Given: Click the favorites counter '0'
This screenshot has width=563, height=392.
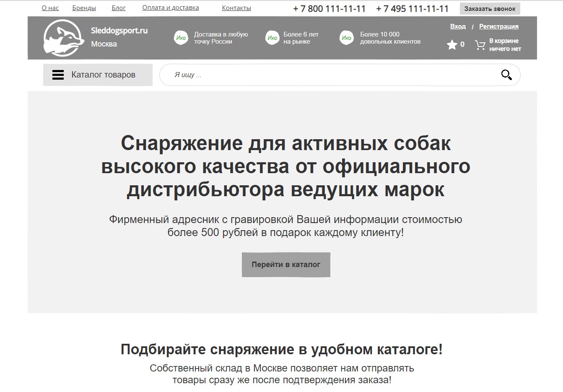Looking at the screenshot, I should point(462,44).
